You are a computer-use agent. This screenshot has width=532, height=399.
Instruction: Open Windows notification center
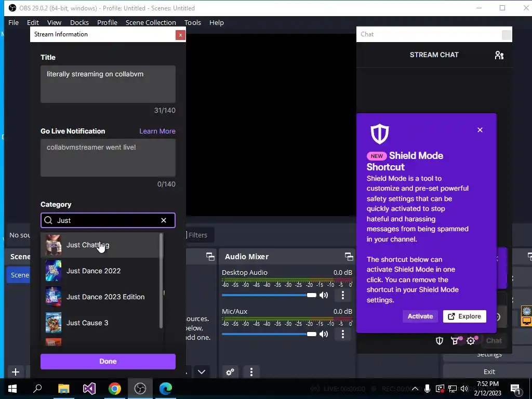(516, 389)
